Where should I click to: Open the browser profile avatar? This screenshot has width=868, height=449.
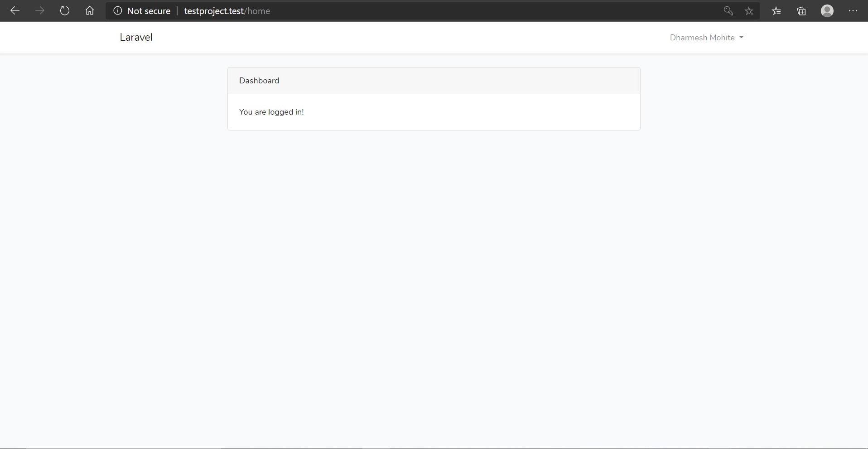(827, 11)
